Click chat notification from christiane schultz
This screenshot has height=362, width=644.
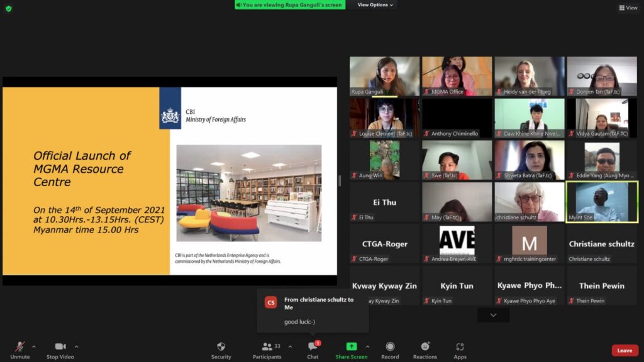(x=313, y=310)
